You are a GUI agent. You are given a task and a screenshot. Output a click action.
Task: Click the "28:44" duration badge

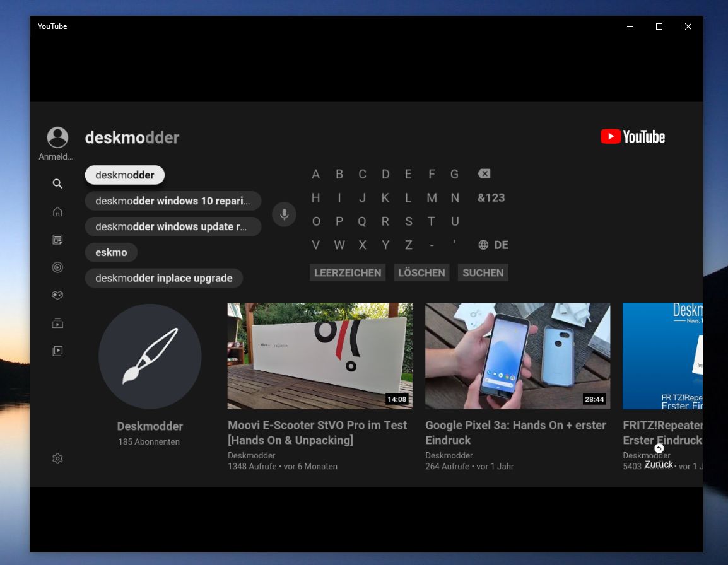click(594, 399)
